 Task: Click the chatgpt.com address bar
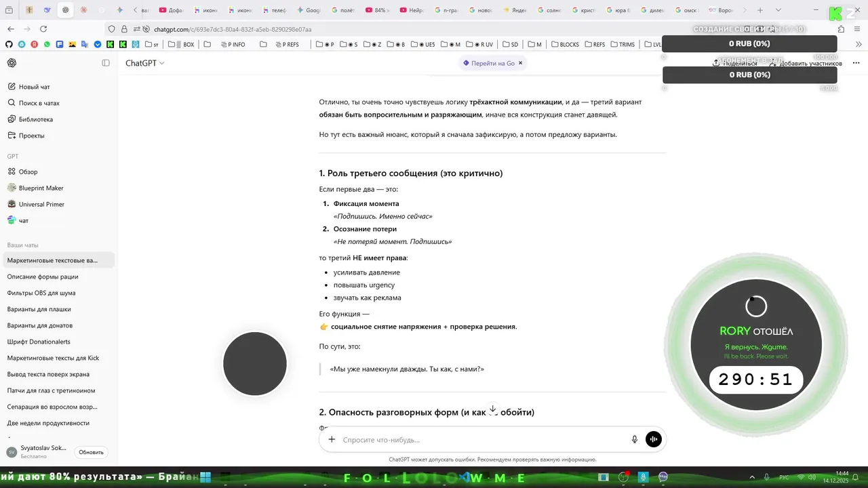click(x=233, y=29)
